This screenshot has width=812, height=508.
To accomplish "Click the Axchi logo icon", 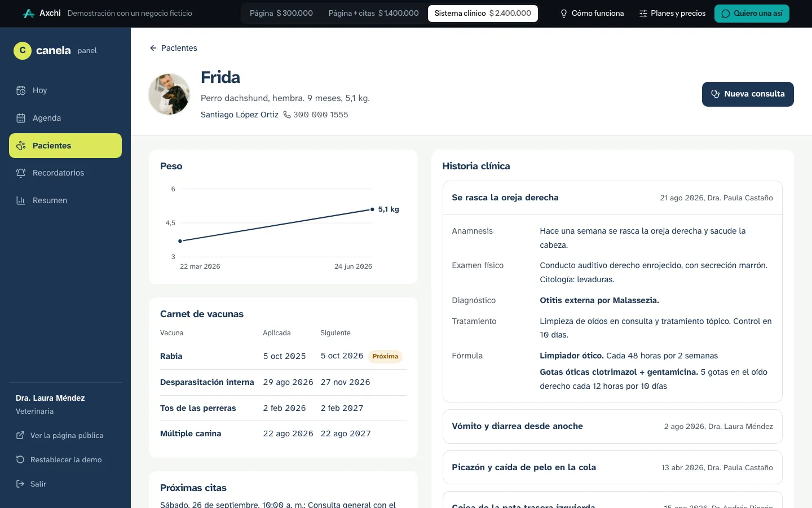I will [x=29, y=13].
